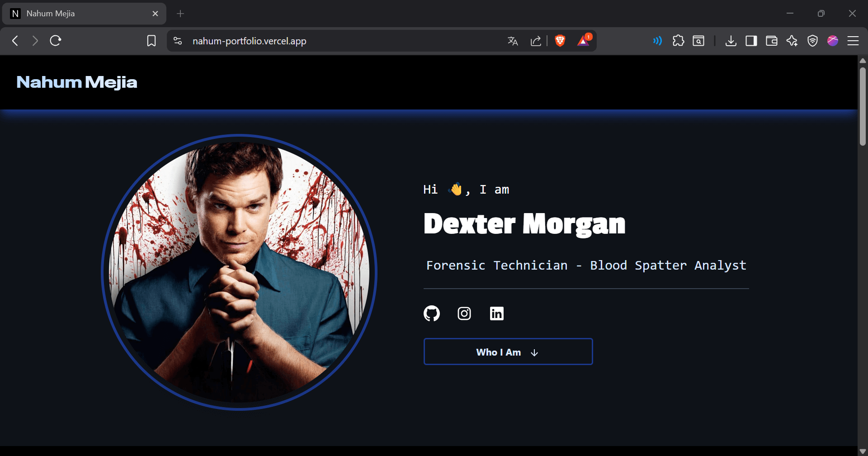Viewport: 868px width, 456px height.
Task: Open the Extensions puzzle icon
Action: [678, 41]
